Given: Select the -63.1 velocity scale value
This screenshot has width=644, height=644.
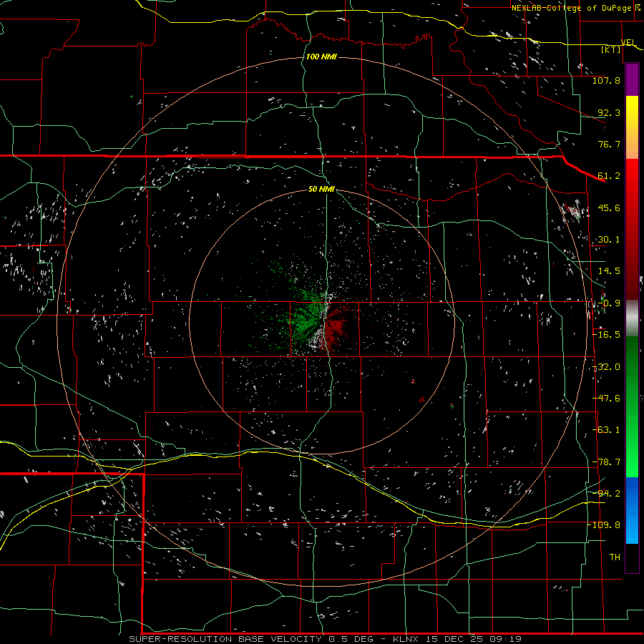Looking at the screenshot, I should [x=607, y=430].
